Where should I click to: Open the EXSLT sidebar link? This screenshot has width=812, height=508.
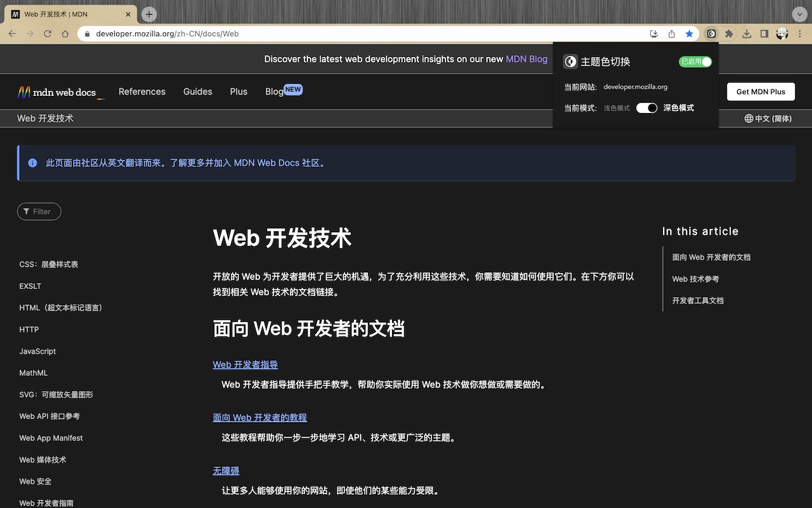[x=30, y=286]
